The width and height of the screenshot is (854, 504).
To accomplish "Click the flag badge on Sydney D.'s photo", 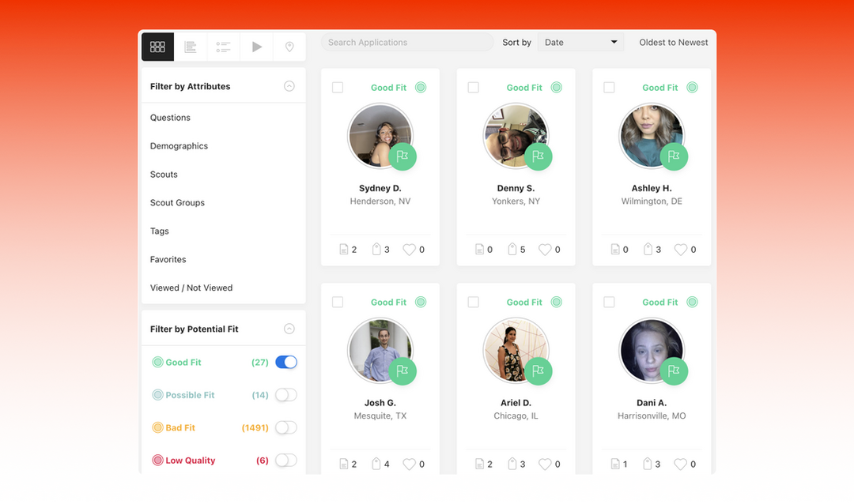I will [403, 156].
